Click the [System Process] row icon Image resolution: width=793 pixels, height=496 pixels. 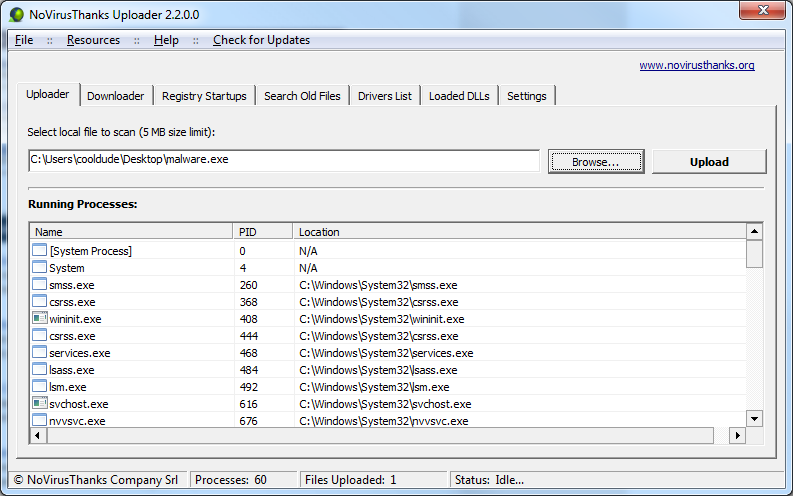(40, 251)
